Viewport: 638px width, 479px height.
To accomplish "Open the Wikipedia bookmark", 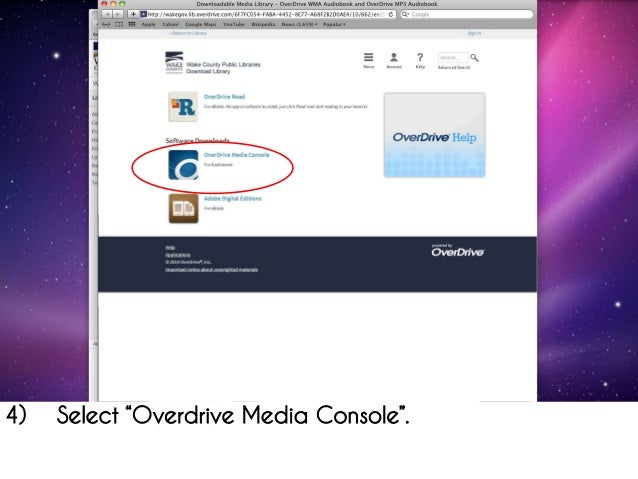I will [263, 24].
